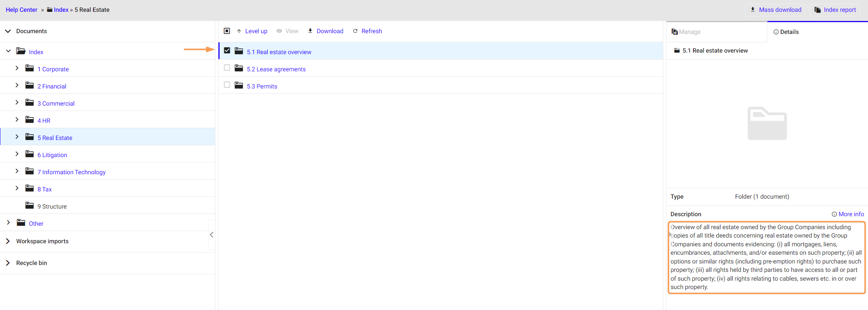868x310 pixels.
Task: Click the Level up toolbar label
Action: point(256,31)
